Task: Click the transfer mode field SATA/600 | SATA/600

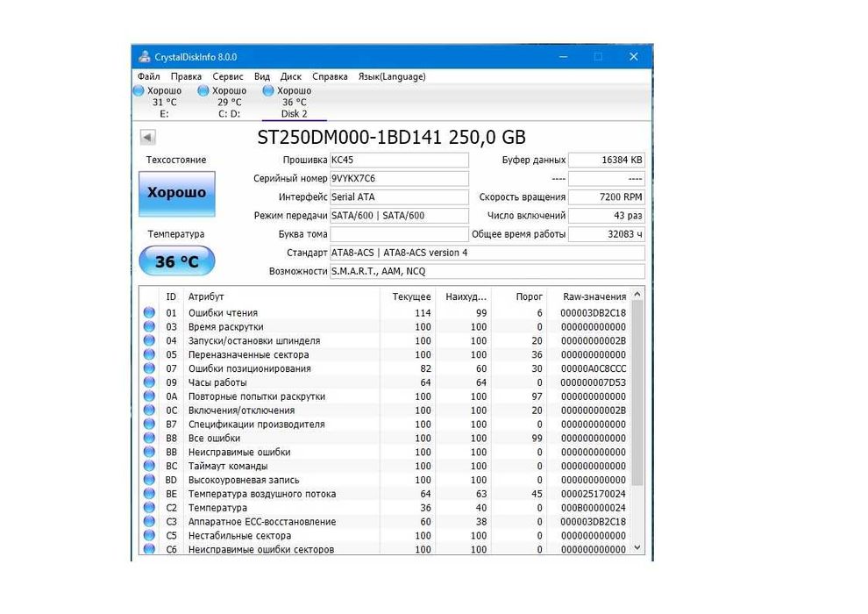Action: click(399, 216)
